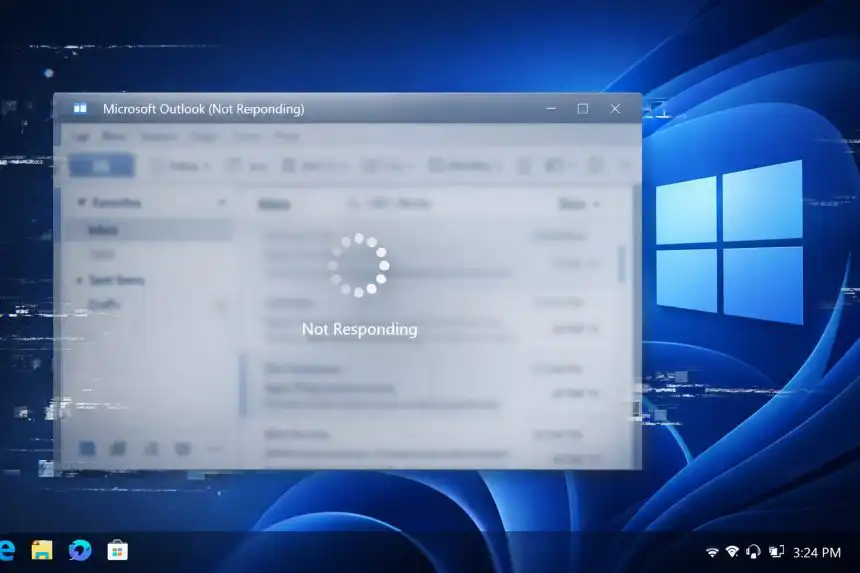
Task: Open Edge from the taskbar's left edge
Action: pyautogui.click(x=6, y=550)
